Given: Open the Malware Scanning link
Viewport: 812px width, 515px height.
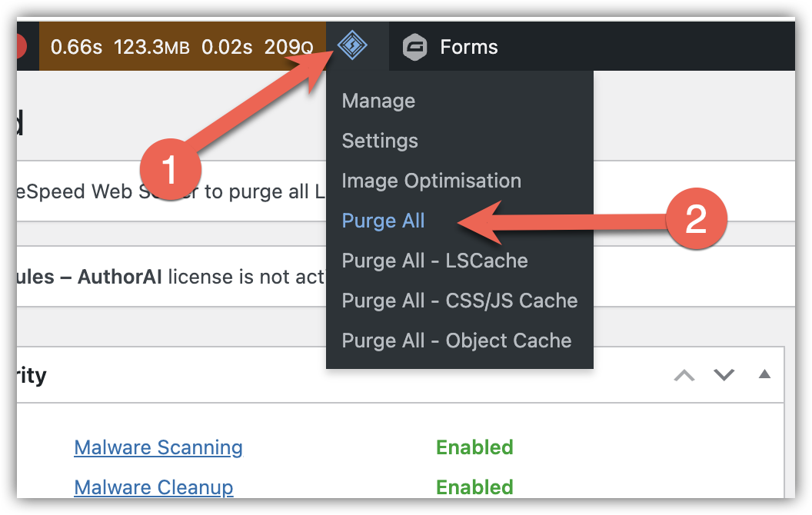Looking at the screenshot, I should (x=158, y=447).
